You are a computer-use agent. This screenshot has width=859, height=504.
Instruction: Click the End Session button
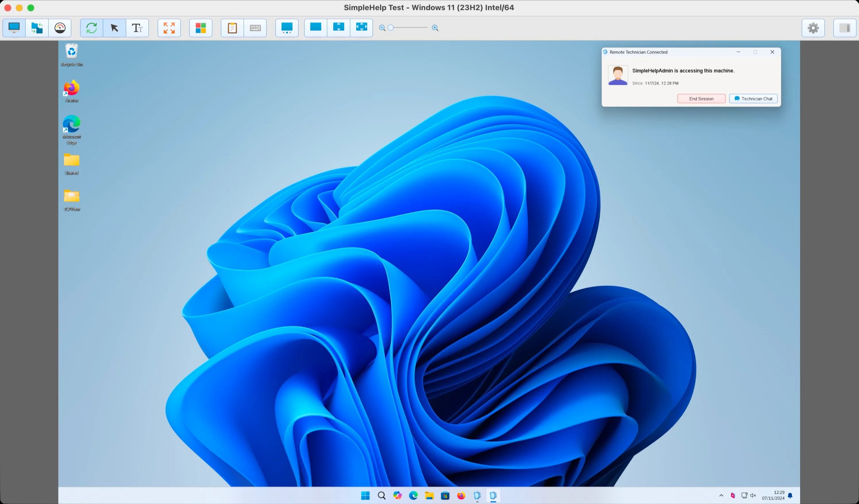701,99
